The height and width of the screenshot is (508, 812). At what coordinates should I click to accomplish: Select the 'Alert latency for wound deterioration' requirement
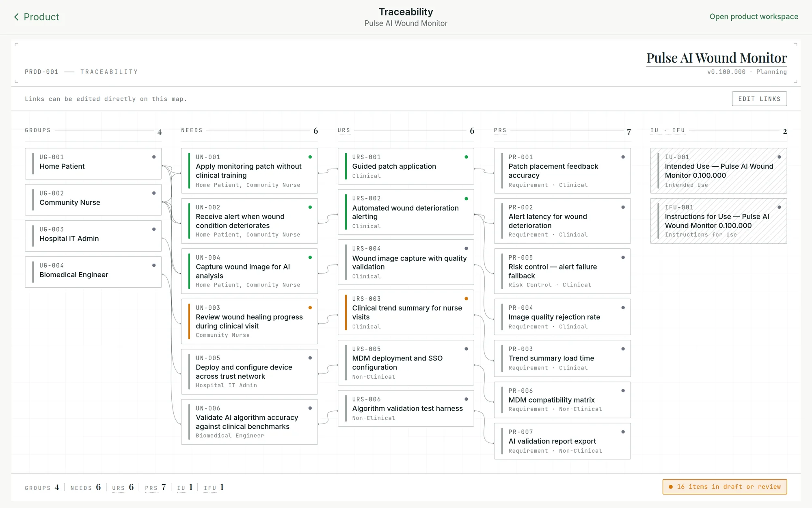562,221
